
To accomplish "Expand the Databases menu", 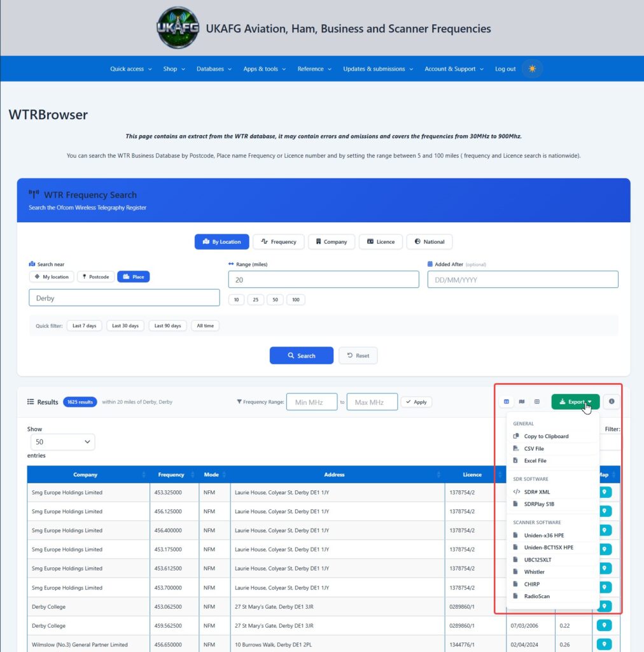I will tap(214, 69).
